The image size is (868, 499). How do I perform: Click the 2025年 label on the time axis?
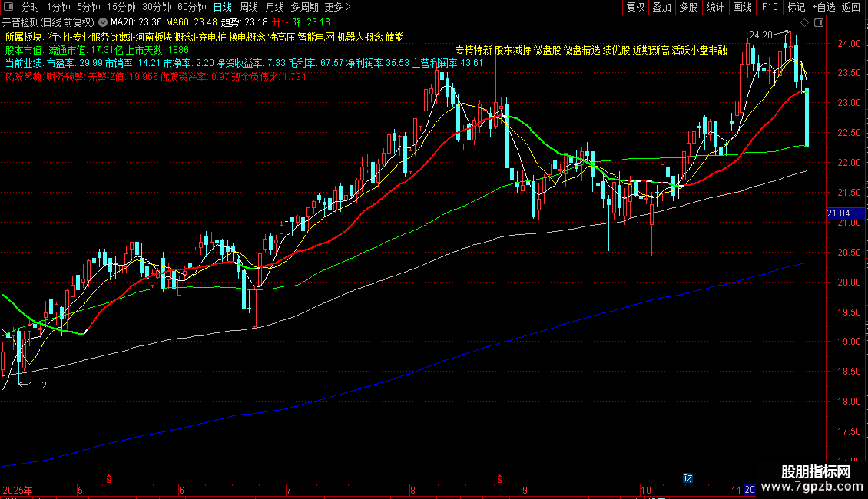tap(18, 490)
